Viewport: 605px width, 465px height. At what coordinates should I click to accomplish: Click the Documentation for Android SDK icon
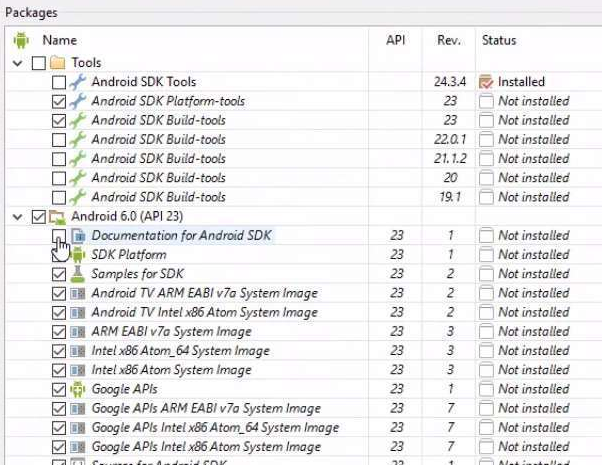click(x=78, y=236)
